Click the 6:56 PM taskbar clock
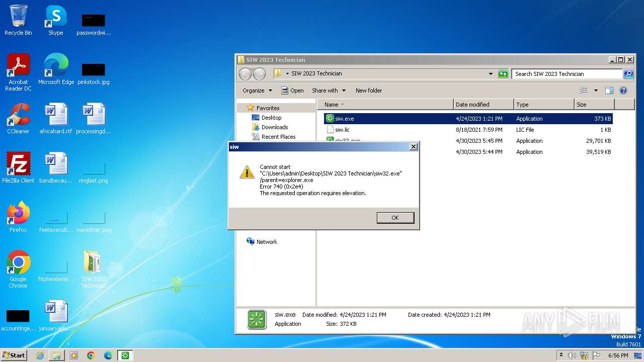644x362 pixels. click(x=618, y=355)
